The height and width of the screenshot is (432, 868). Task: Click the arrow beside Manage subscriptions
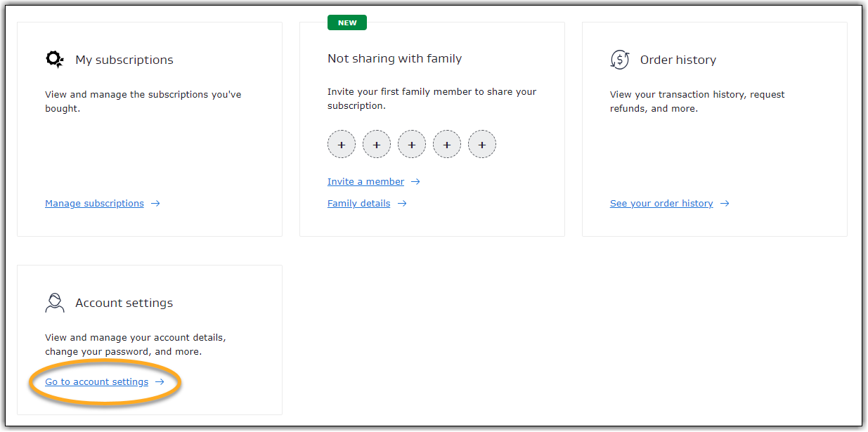pos(155,204)
